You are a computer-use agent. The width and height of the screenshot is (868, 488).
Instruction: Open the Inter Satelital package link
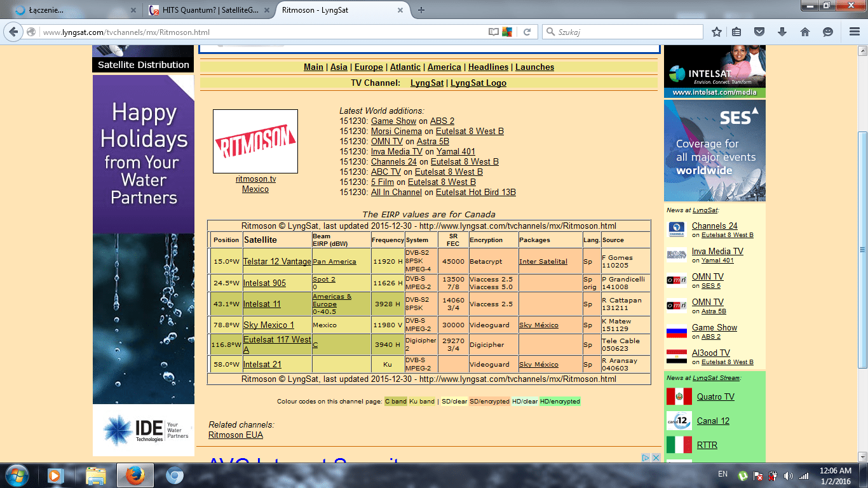coord(543,262)
